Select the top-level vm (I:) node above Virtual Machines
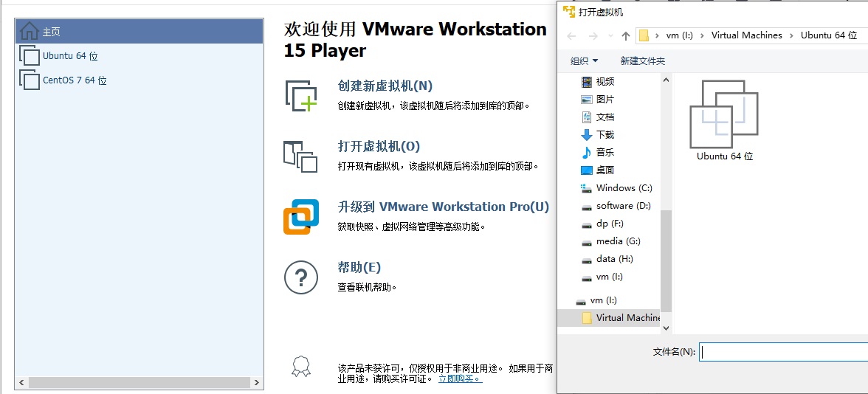Screen dimensions: 868x394 [x=596, y=300]
